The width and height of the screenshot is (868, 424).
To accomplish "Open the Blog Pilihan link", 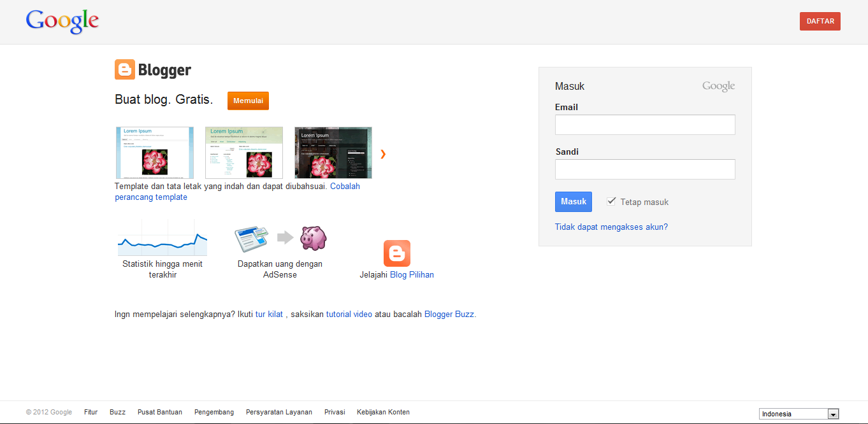I will (x=412, y=275).
